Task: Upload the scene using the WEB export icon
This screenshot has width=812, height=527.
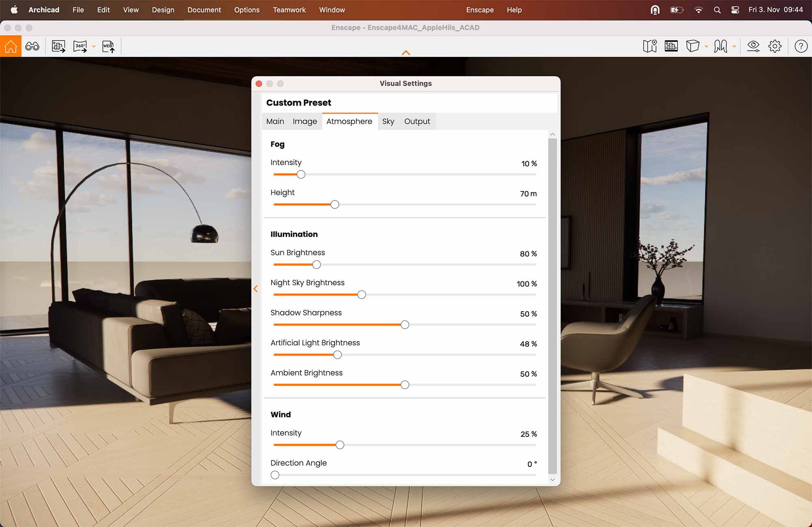Action: click(x=108, y=46)
